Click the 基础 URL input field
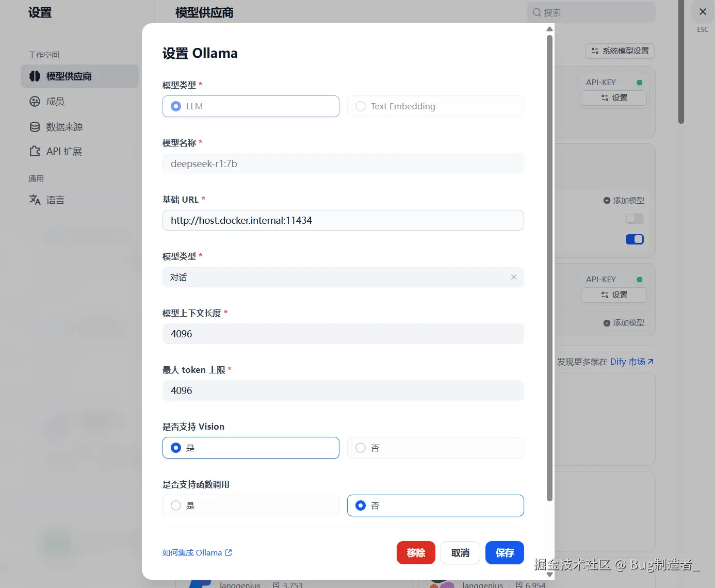This screenshot has width=715, height=588. (343, 220)
